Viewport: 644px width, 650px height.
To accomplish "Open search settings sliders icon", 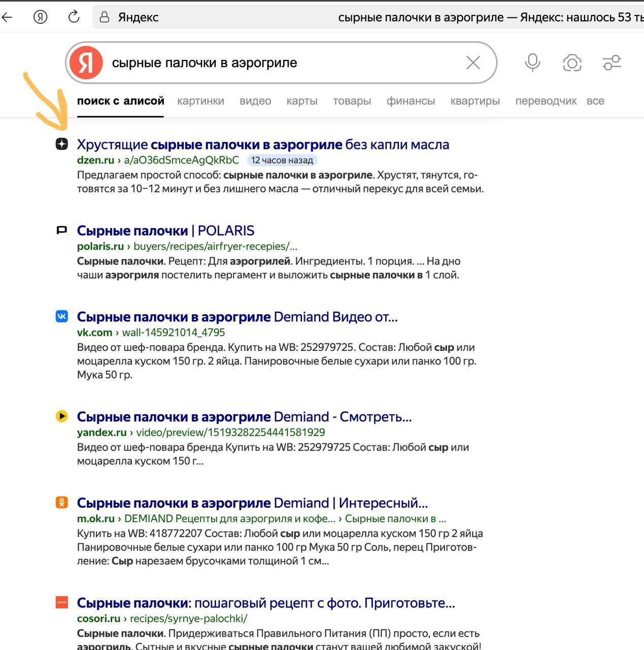I will click(612, 62).
